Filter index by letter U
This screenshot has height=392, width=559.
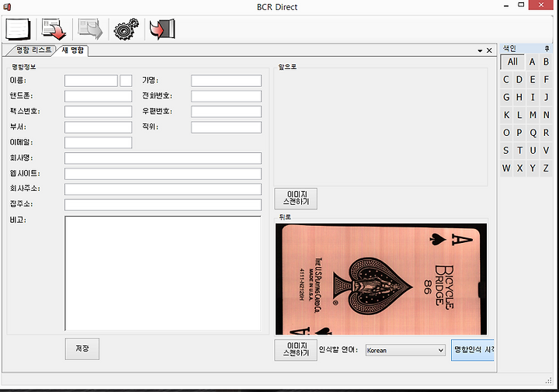coord(533,151)
